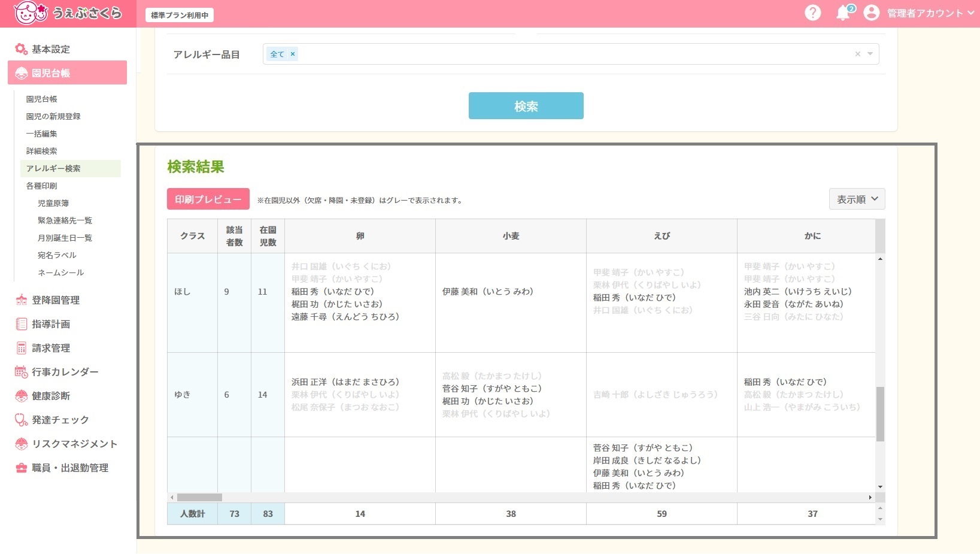The height and width of the screenshot is (554, 980).
Task: Go to 園児の新規登録
Action: (53, 116)
